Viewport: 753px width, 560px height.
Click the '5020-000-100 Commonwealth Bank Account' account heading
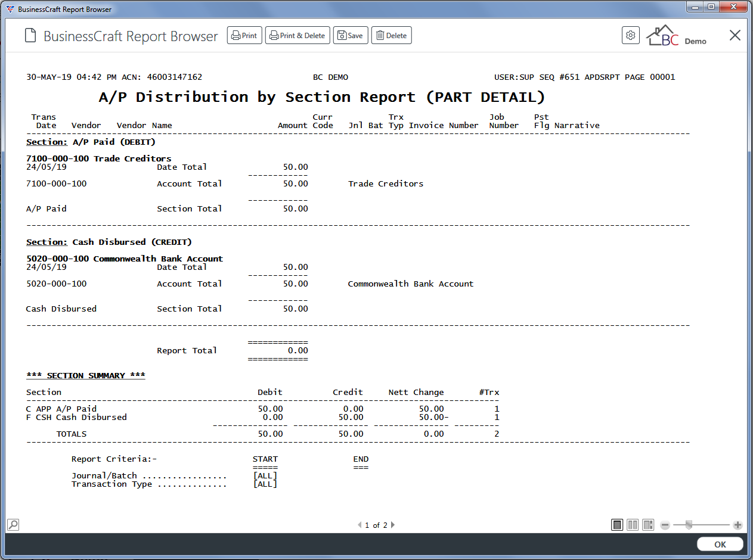pyautogui.click(x=125, y=259)
